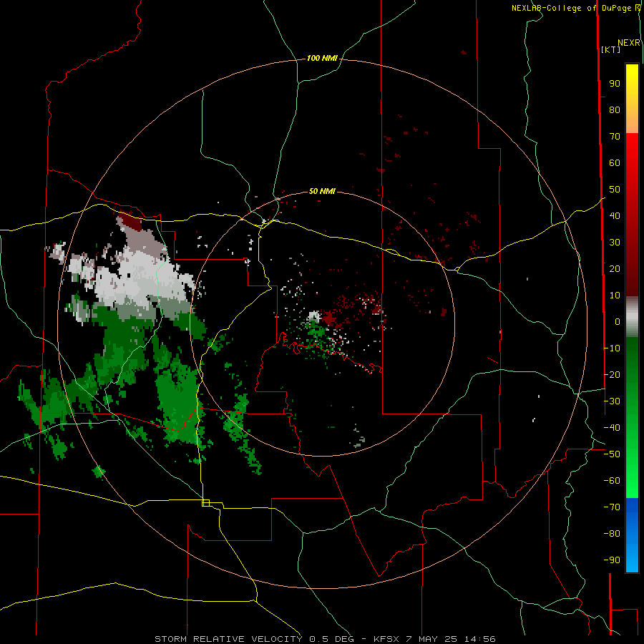Pick the gray zero-velocity segment of color bar
This screenshot has width=644, height=644.
coord(632,317)
